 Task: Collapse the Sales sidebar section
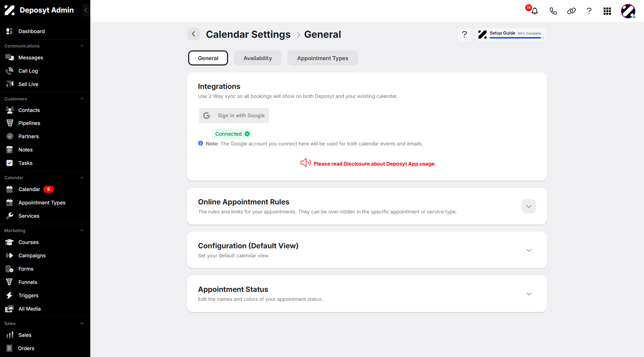coord(82,324)
